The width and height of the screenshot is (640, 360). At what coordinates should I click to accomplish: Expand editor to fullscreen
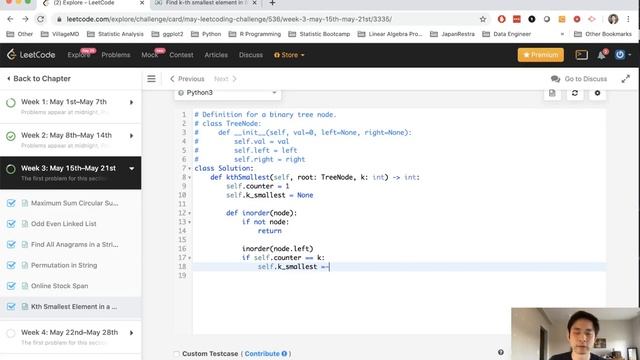[x=626, y=79]
